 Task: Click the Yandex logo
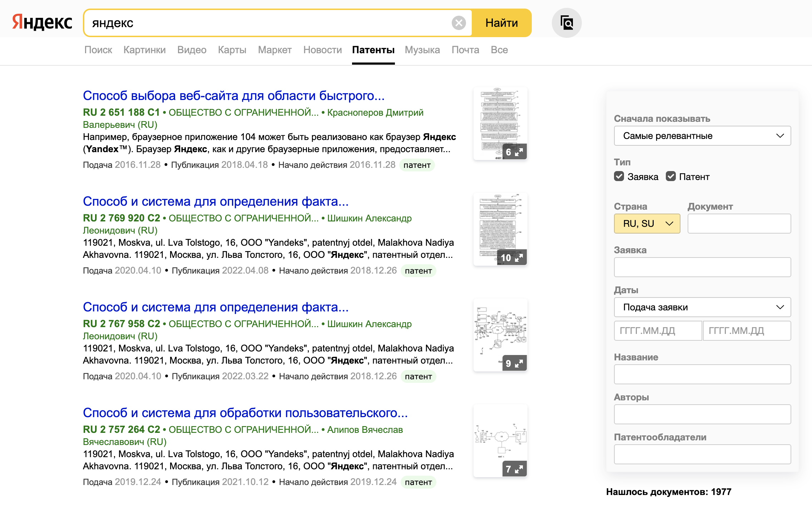42,22
